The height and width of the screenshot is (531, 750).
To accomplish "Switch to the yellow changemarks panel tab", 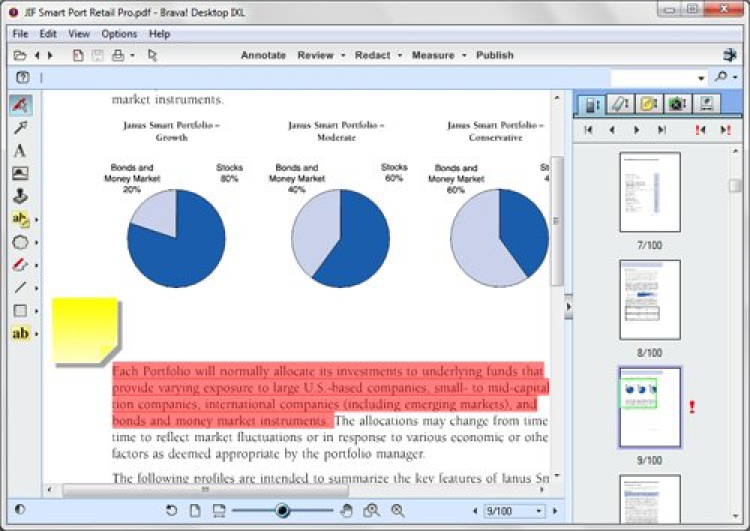I will (x=649, y=104).
